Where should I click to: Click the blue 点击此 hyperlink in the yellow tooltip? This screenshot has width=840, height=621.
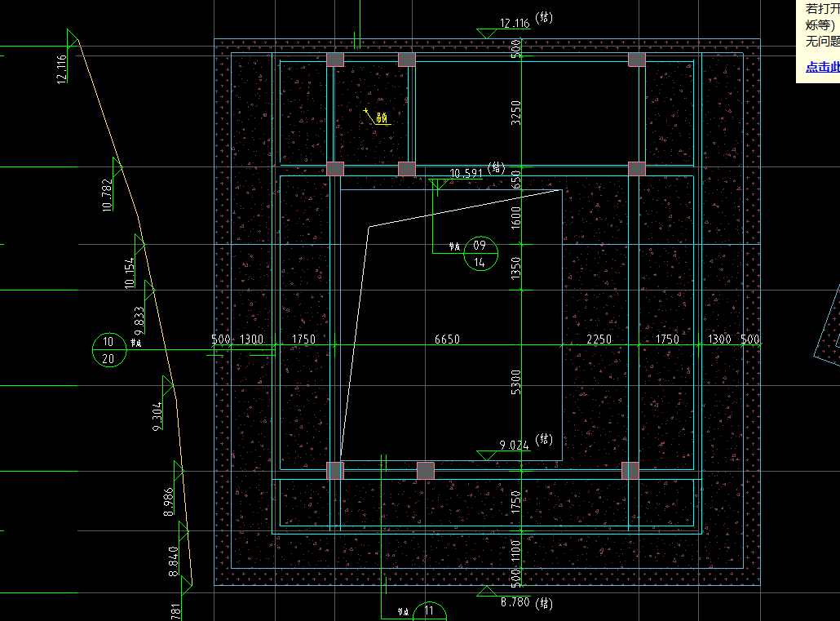[x=822, y=67]
